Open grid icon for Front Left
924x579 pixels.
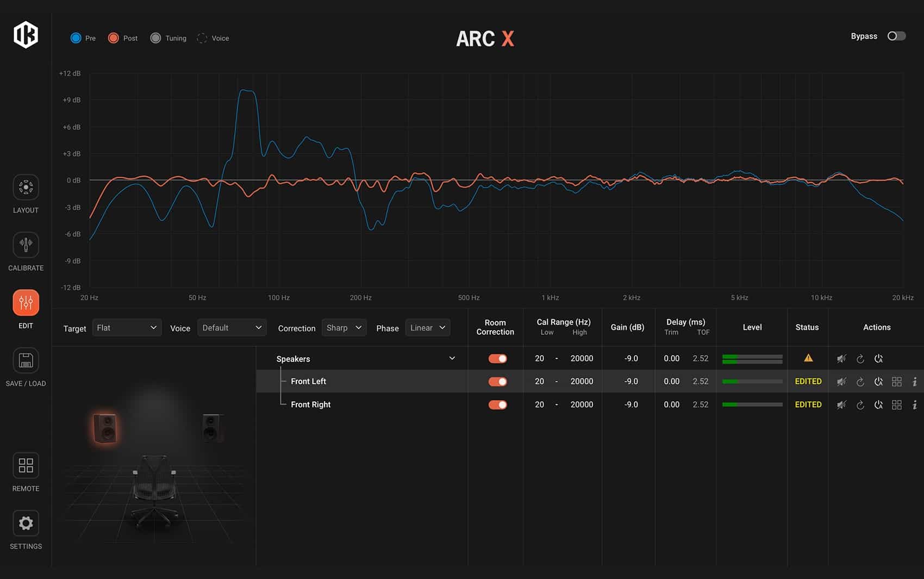(x=897, y=382)
